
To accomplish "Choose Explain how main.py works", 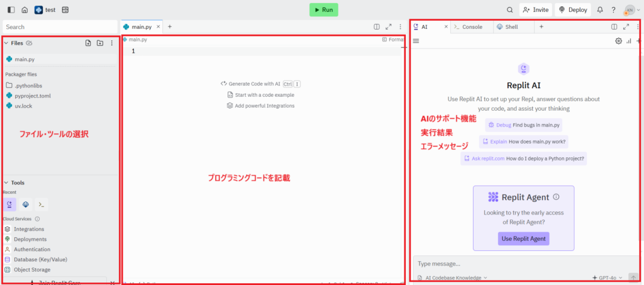I will tap(524, 142).
